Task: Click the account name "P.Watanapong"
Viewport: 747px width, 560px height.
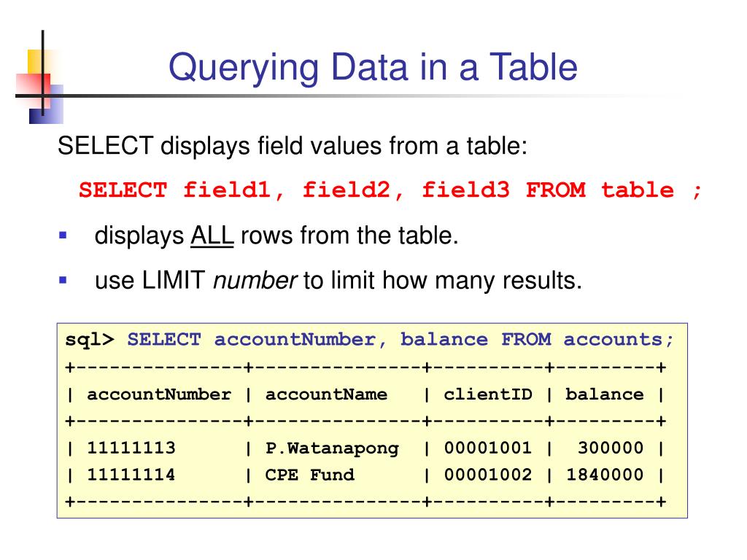Action: [x=332, y=448]
